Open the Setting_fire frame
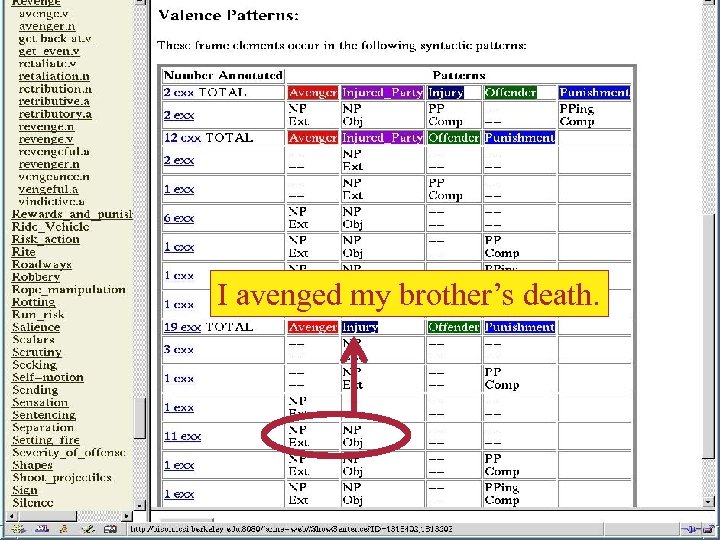The image size is (720, 540). 46,440
